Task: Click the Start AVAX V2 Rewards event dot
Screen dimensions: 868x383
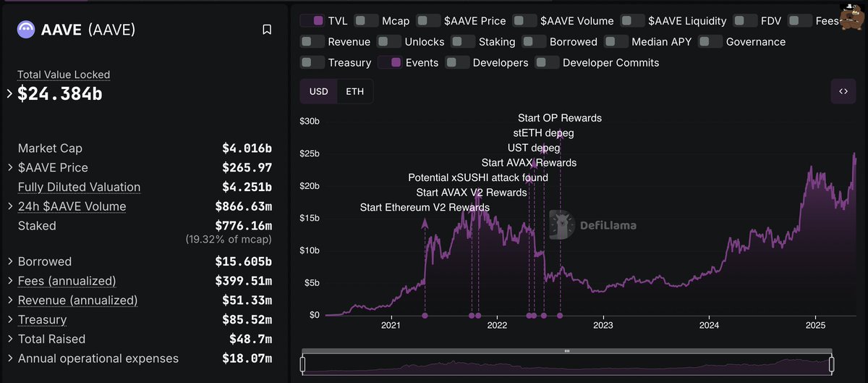Action: [x=472, y=316]
